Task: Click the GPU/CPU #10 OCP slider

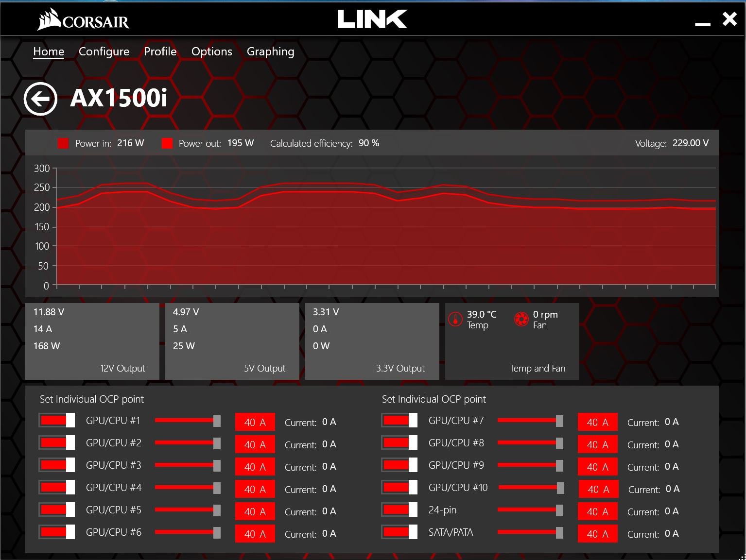Action: point(531,488)
